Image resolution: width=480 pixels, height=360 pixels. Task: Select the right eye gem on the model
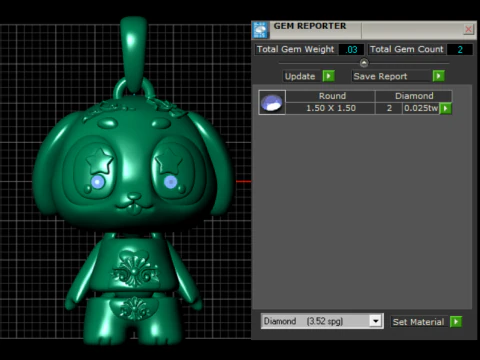pos(170,182)
